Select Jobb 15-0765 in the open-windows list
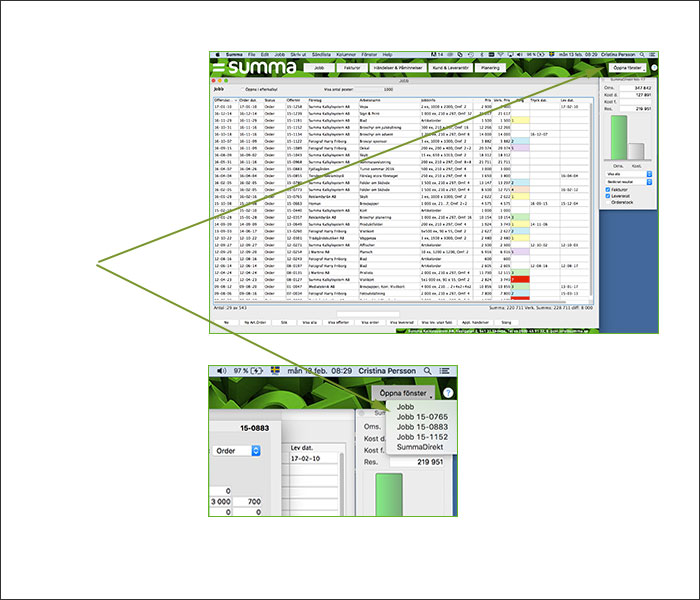 422,417
